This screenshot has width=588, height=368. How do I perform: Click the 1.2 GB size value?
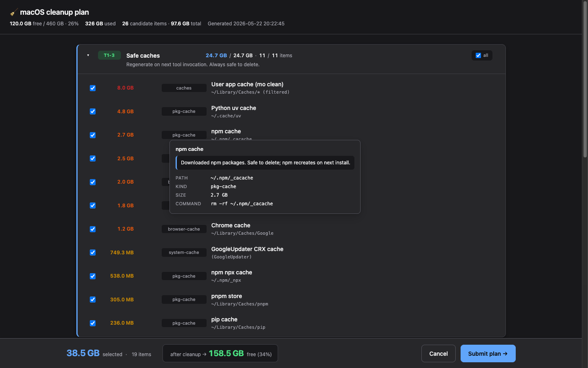click(125, 229)
